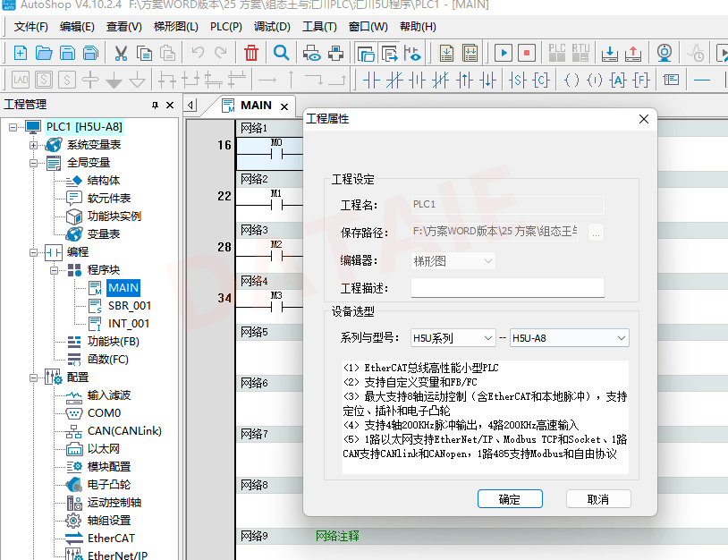This screenshot has width=728, height=560.
Task: Click the 取消 button in dialog
Action: point(598,499)
